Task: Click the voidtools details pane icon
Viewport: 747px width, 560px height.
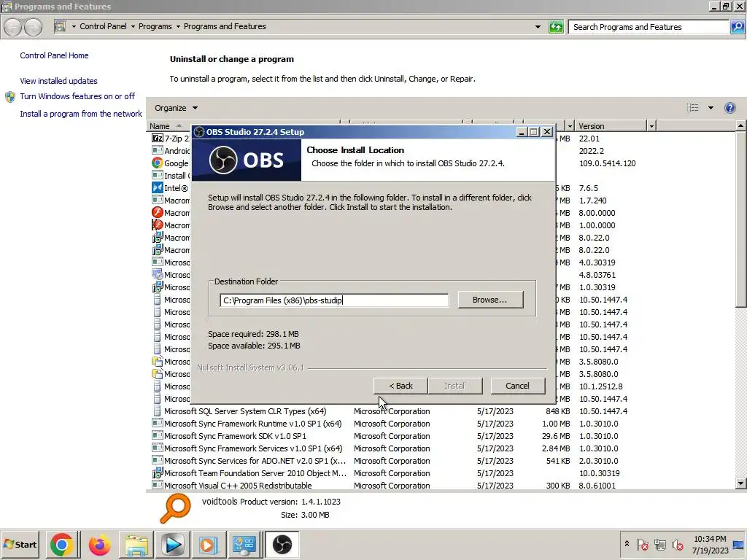Action: point(175,508)
